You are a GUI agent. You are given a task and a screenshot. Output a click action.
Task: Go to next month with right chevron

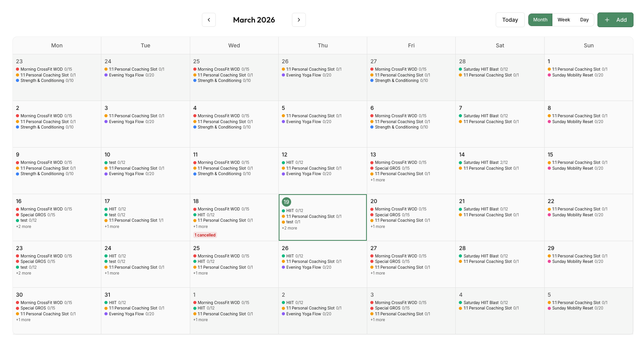coord(299,20)
